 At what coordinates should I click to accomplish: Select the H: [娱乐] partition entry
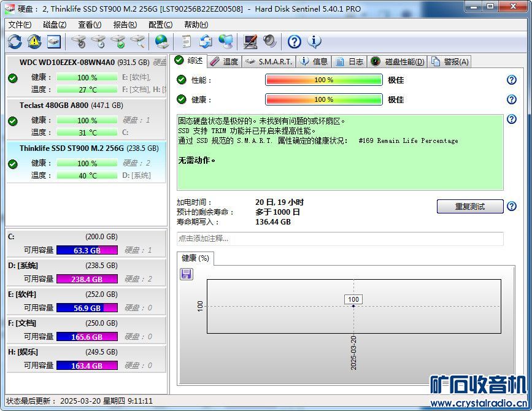(x=87, y=359)
